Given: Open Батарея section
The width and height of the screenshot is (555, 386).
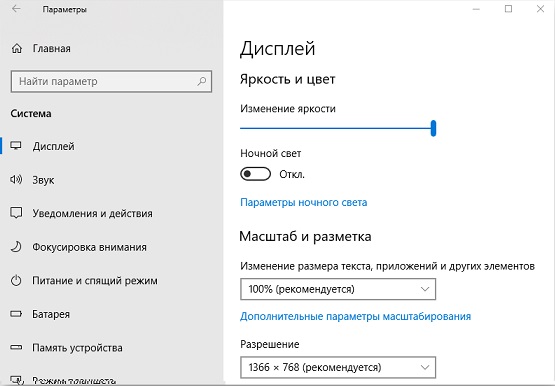Looking at the screenshot, I should pyautogui.click(x=51, y=314).
